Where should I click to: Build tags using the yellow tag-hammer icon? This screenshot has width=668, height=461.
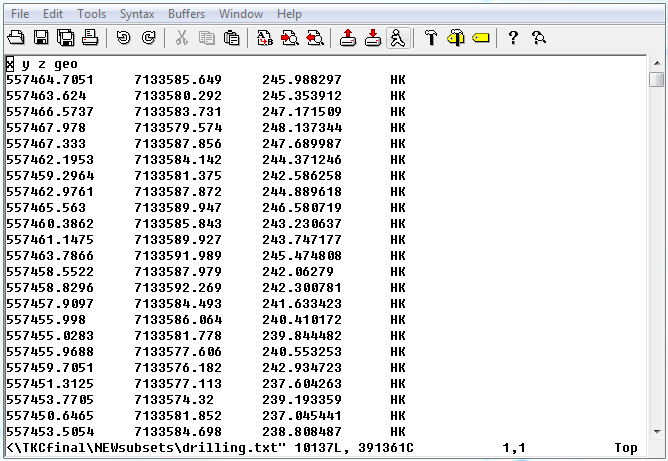pyautogui.click(x=456, y=38)
